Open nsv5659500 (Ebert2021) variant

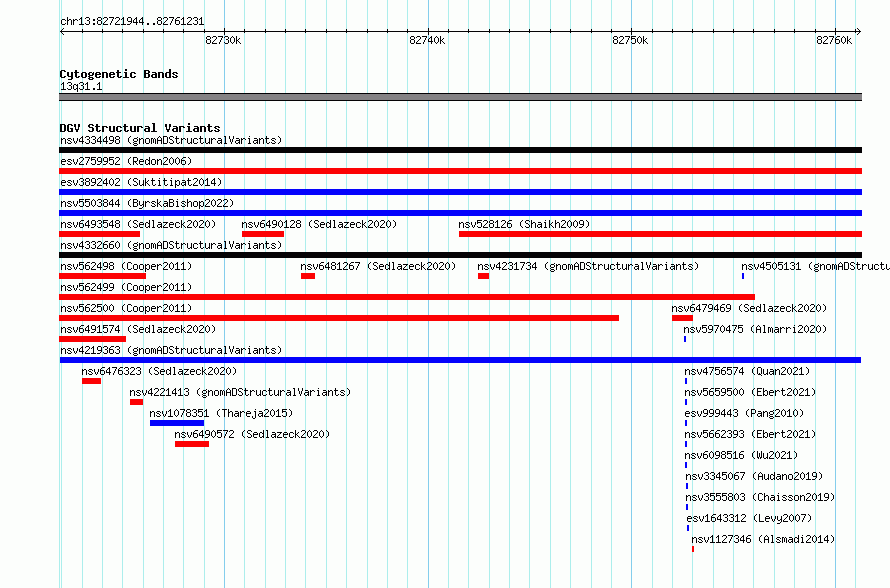[750, 392]
